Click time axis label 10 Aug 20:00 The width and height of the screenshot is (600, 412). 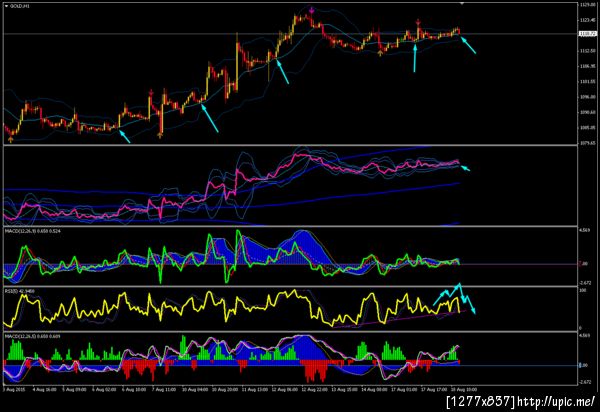(x=224, y=389)
